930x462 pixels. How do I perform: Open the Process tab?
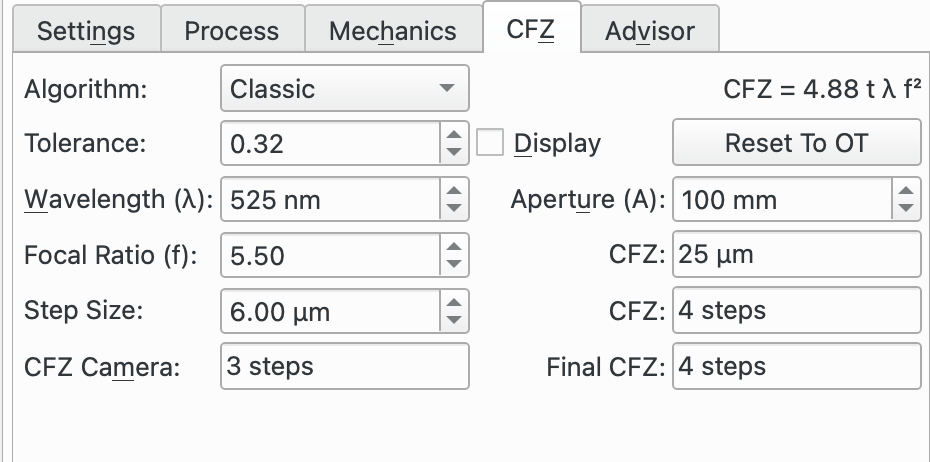(x=232, y=31)
